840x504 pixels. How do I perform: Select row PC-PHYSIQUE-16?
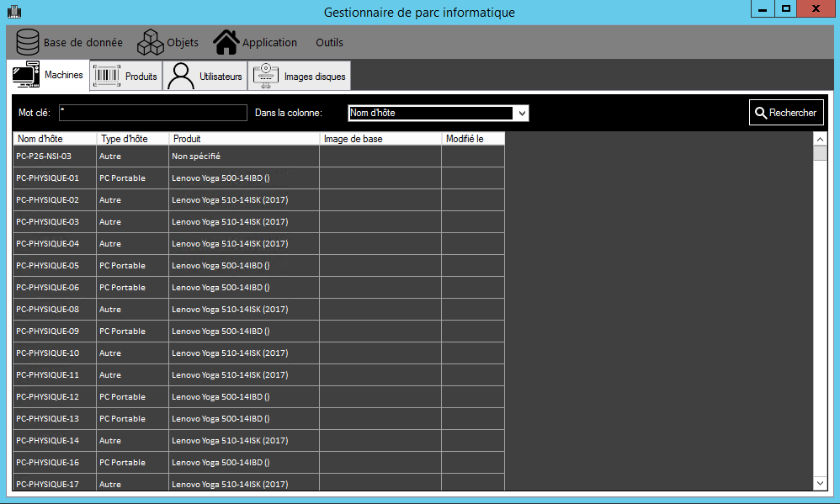coord(258,462)
